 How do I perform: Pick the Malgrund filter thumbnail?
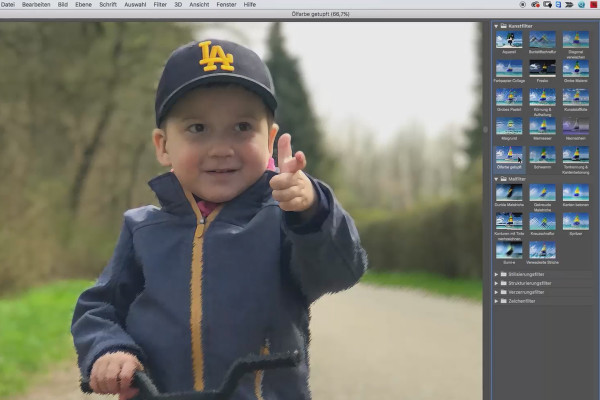pos(509,126)
